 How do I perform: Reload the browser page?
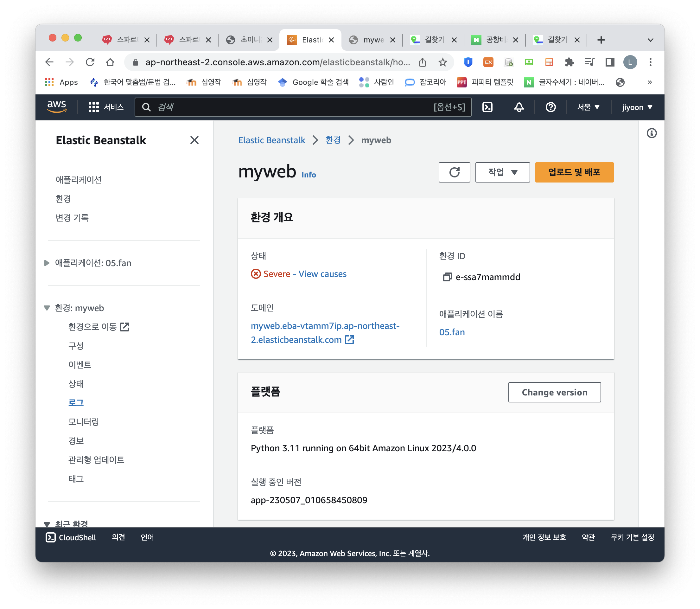pyautogui.click(x=90, y=62)
